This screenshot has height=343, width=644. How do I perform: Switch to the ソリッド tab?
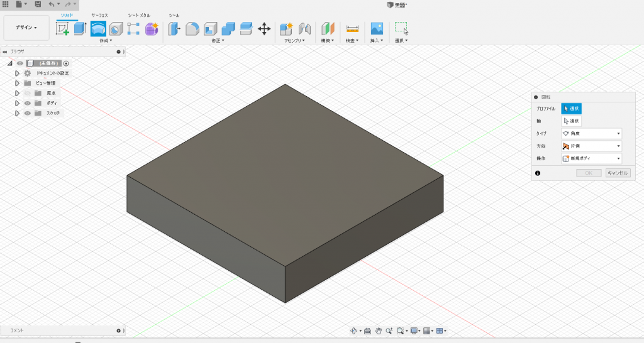tap(67, 15)
